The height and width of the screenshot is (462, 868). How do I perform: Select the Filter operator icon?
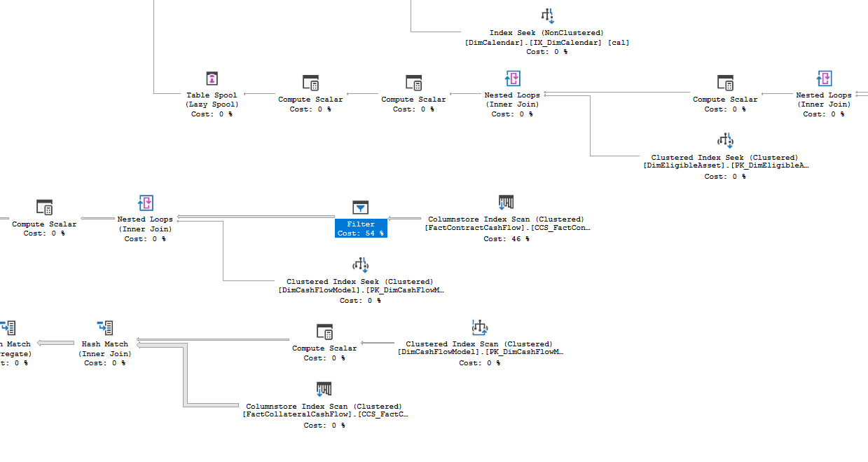click(360, 208)
